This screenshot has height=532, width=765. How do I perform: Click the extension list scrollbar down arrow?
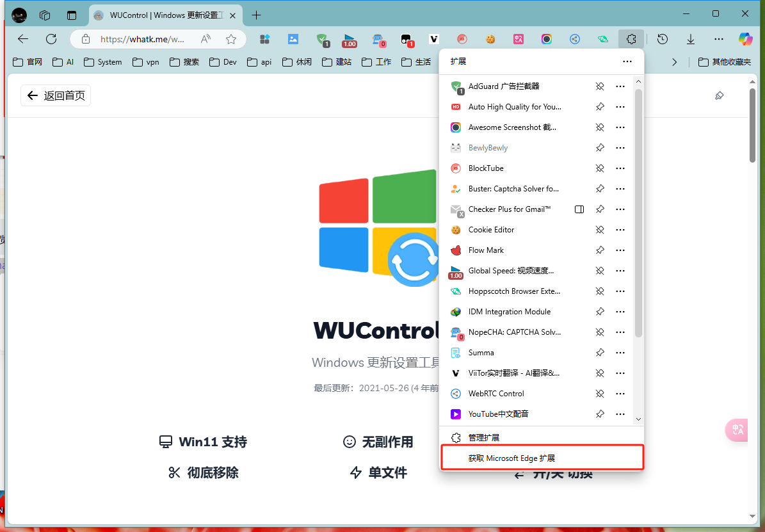click(638, 419)
